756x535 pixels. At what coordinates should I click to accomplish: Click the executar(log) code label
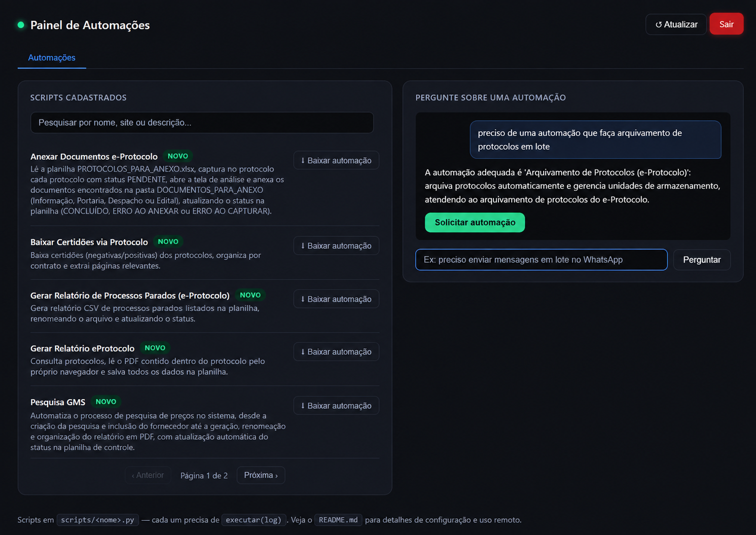[254, 520]
